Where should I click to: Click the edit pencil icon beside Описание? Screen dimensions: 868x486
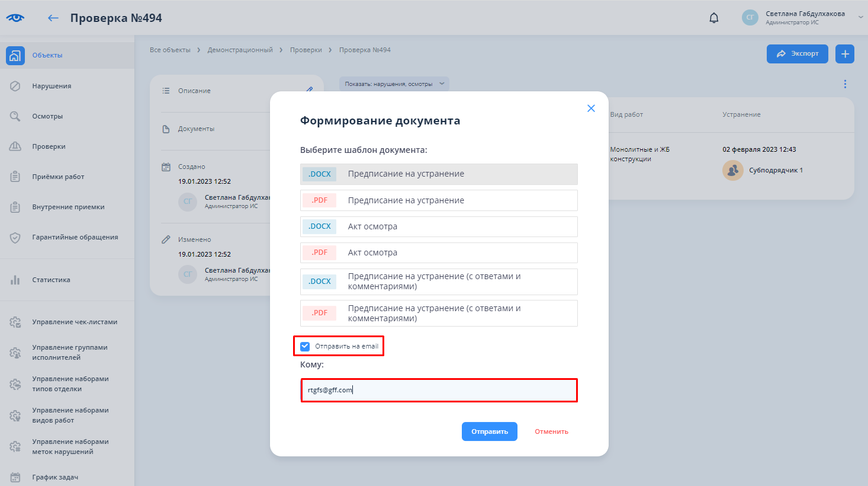[x=309, y=90]
